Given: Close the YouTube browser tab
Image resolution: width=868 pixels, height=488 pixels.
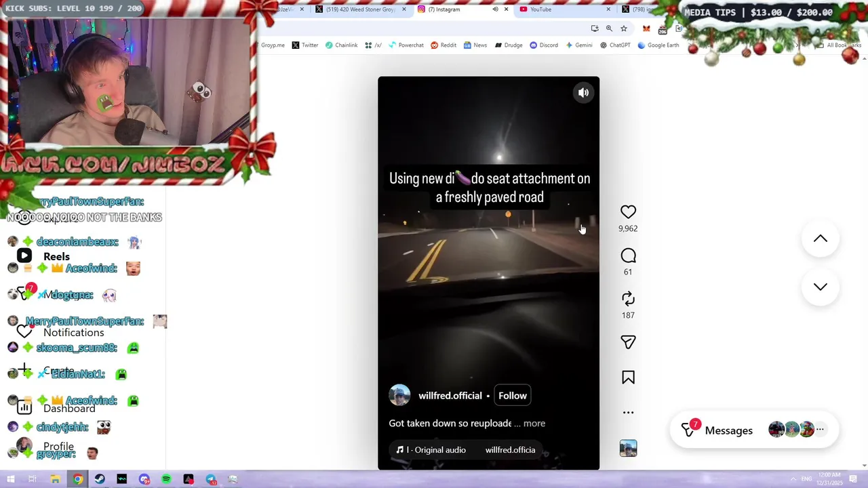Looking at the screenshot, I should (x=608, y=9).
